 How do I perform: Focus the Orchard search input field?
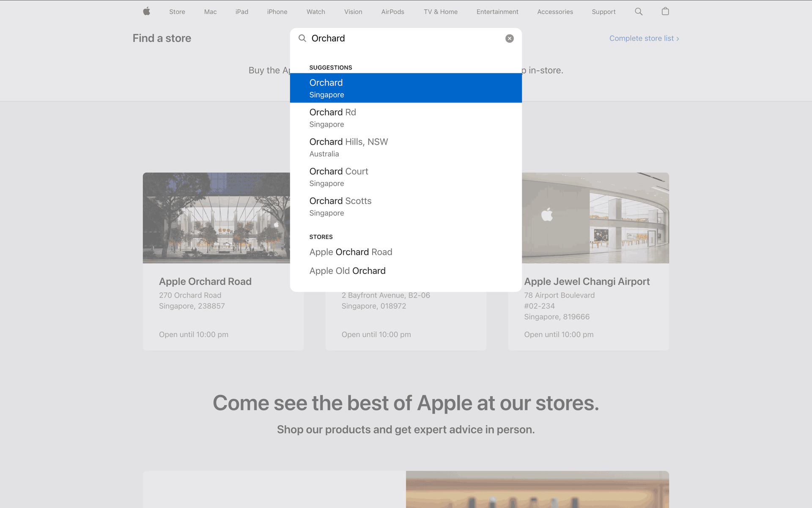click(406, 39)
